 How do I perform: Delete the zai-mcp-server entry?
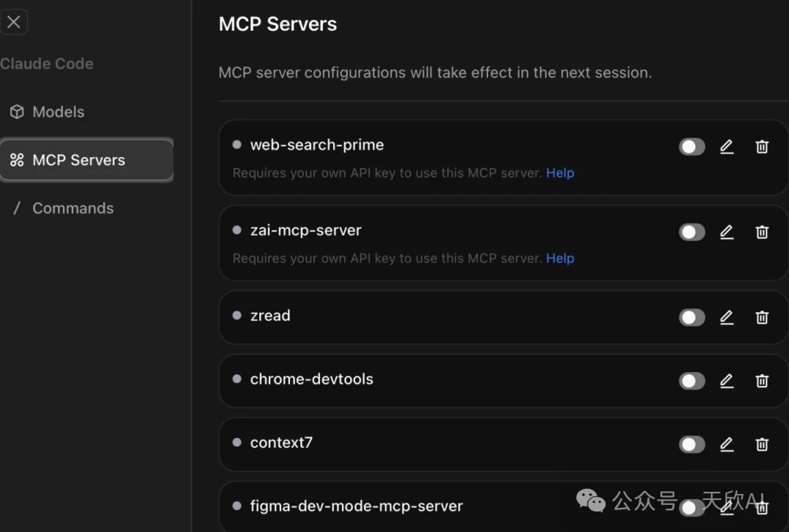pyautogui.click(x=762, y=232)
